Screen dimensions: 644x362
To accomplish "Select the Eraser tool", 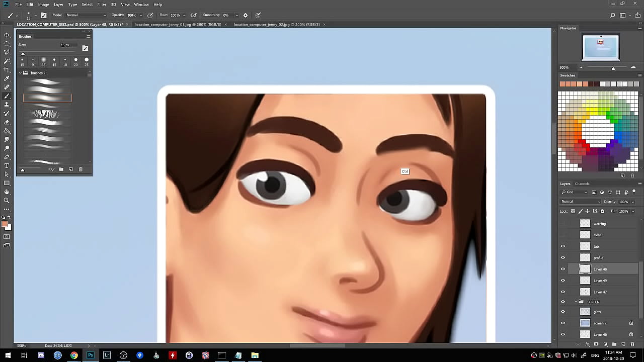I will point(7,122).
